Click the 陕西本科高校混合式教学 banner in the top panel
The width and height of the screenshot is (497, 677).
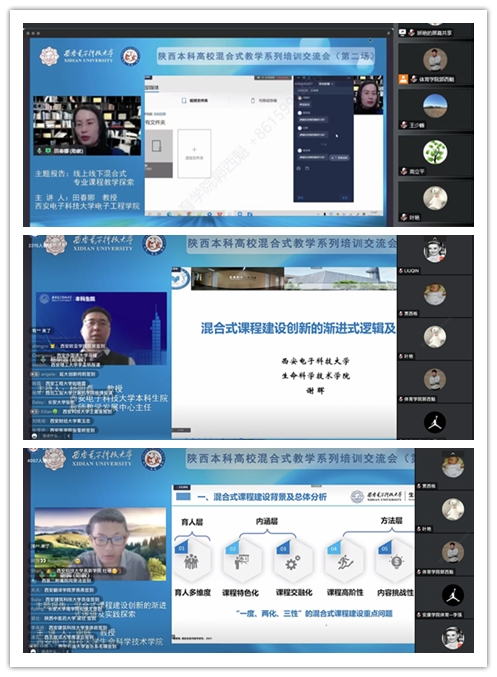coord(266,56)
